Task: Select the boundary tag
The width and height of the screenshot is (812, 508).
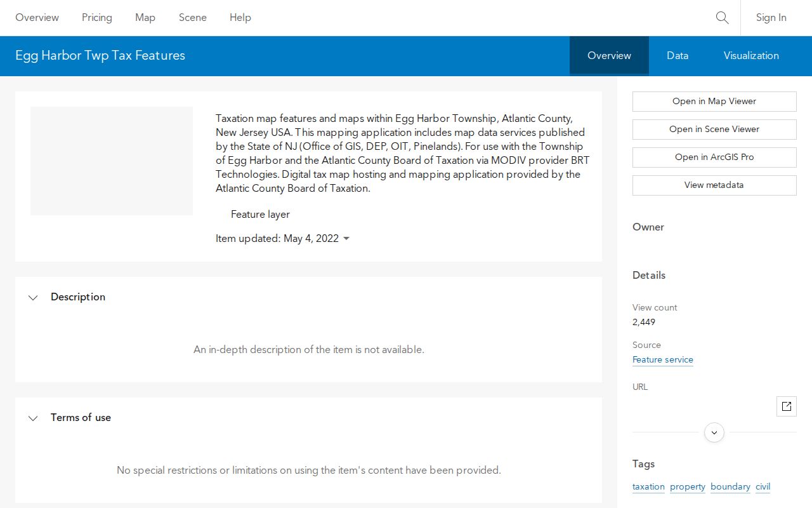Action: click(x=730, y=487)
